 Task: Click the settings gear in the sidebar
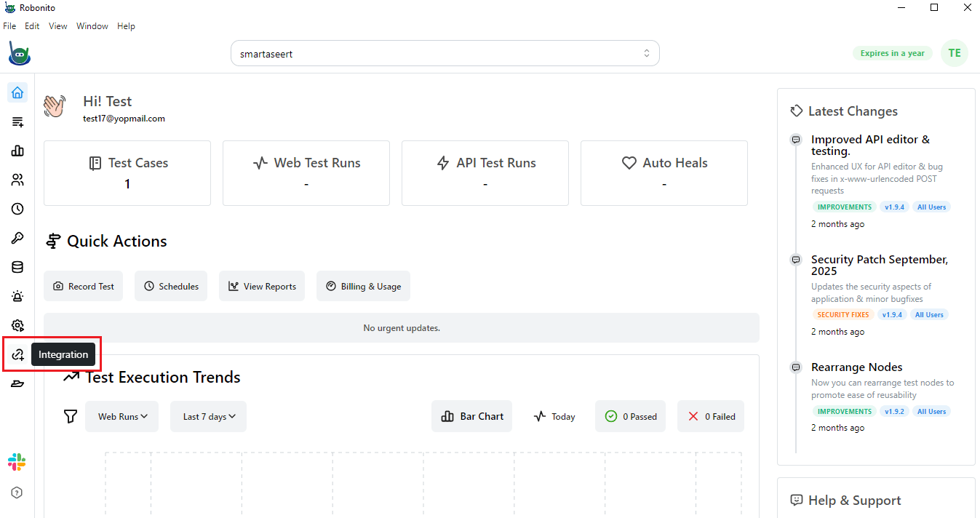pos(17,325)
